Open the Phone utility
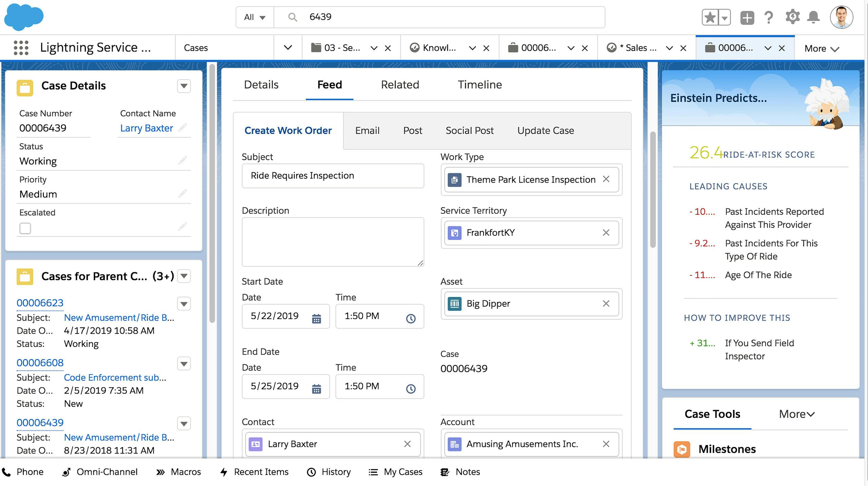Screen dimensions: 868x486 23,472
